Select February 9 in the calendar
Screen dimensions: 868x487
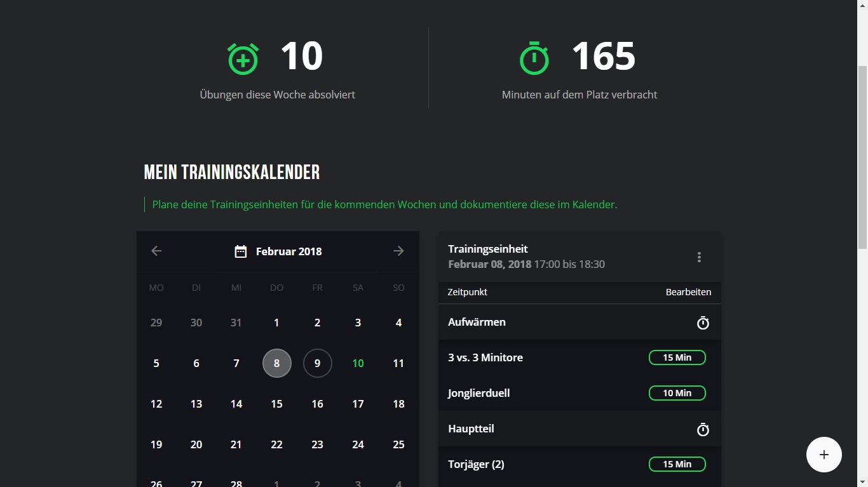[317, 363]
